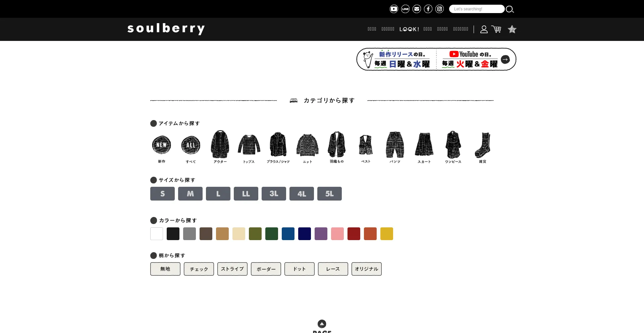Open the LINE social icon

click(405, 9)
